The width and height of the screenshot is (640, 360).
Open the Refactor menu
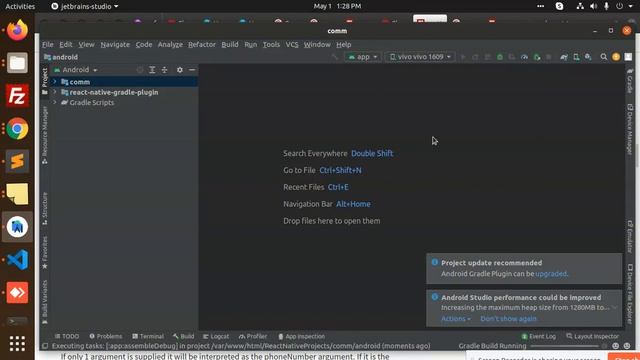click(202, 44)
